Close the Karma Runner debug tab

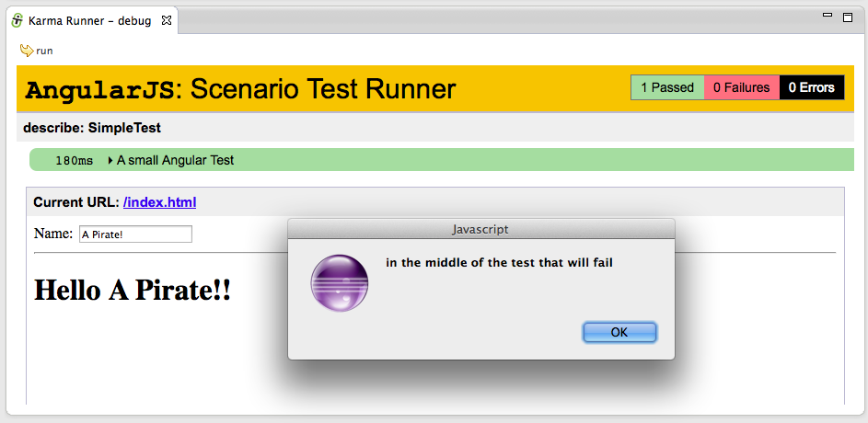click(166, 19)
